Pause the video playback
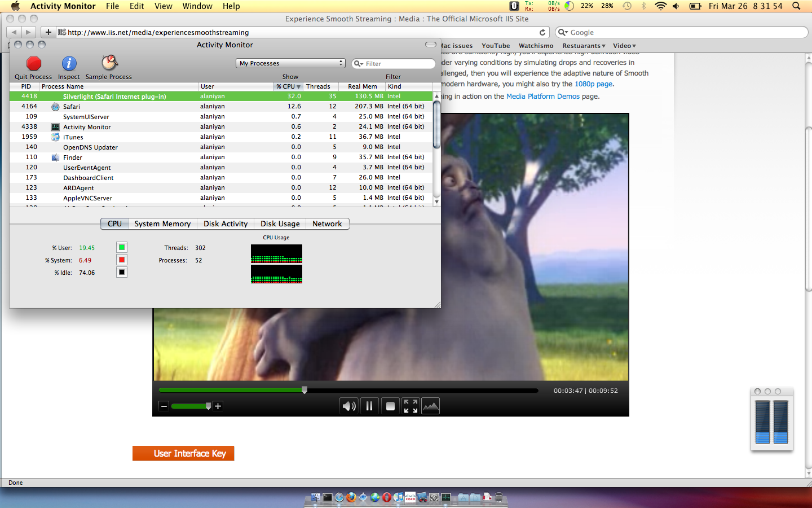812x508 pixels. [369, 406]
